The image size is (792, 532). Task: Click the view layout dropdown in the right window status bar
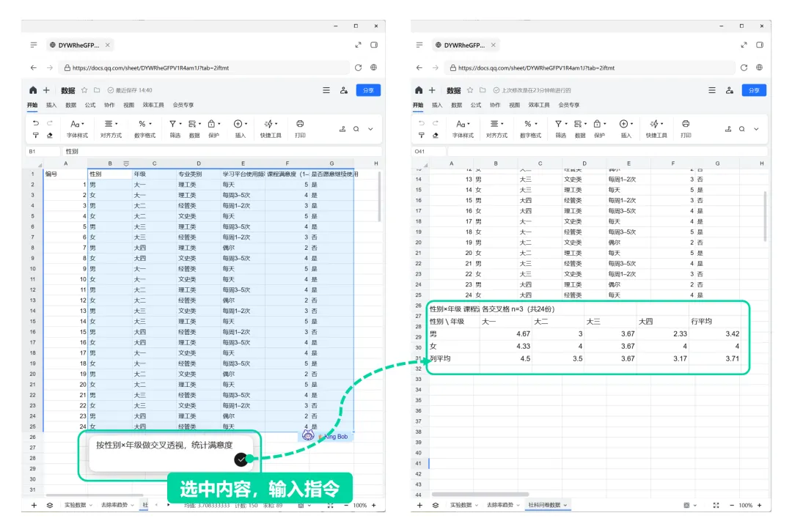690,505
